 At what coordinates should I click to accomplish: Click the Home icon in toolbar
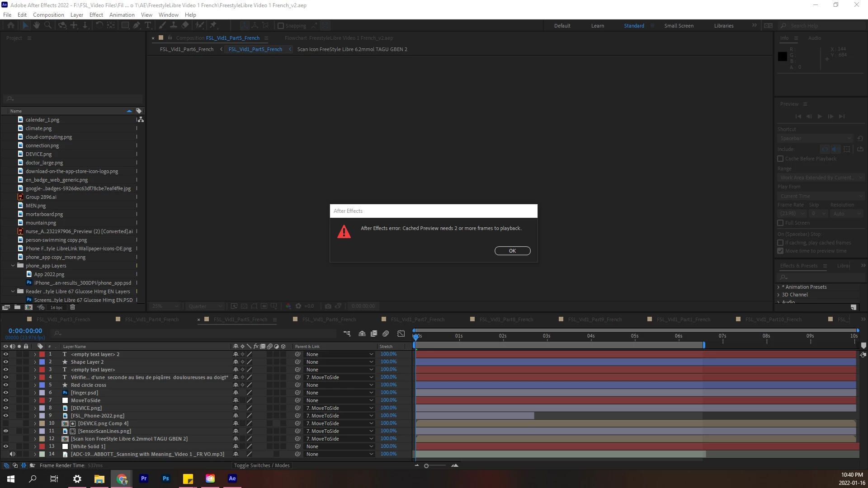pos(11,26)
